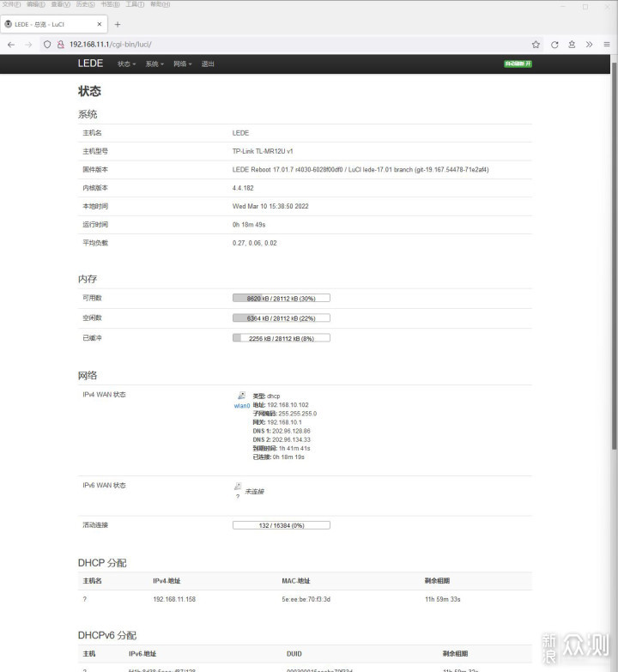Toggle the green auto-refresh badge
Image resolution: width=618 pixels, height=672 pixels.
pos(518,64)
